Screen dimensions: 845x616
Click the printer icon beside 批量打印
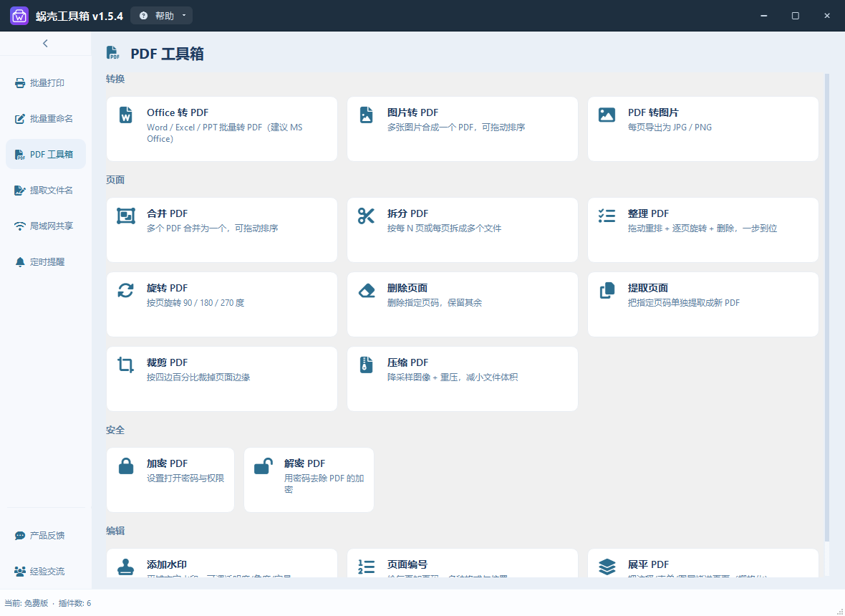pyautogui.click(x=20, y=83)
